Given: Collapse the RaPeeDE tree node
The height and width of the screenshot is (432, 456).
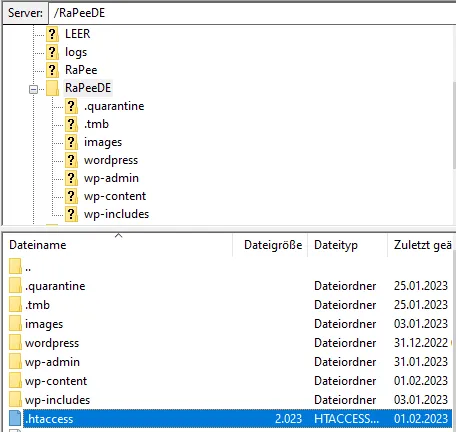Looking at the screenshot, I should tap(33, 89).
